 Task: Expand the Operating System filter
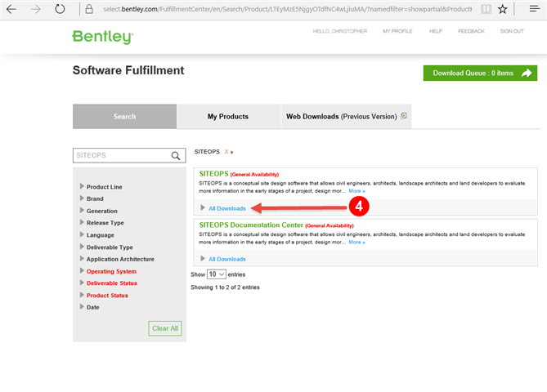click(x=108, y=271)
